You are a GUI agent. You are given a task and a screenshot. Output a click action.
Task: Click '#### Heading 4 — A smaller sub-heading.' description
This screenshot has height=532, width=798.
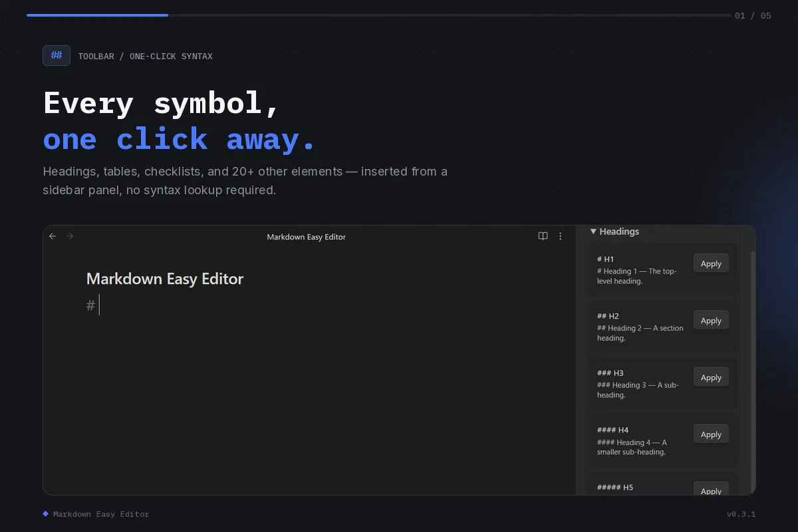[x=632, y=447]
